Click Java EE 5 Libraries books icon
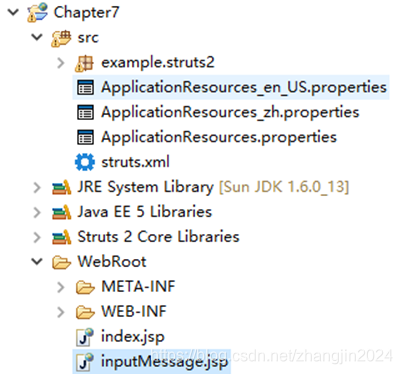The height and width of the screenshot is (374, 402). coord(61,212)
